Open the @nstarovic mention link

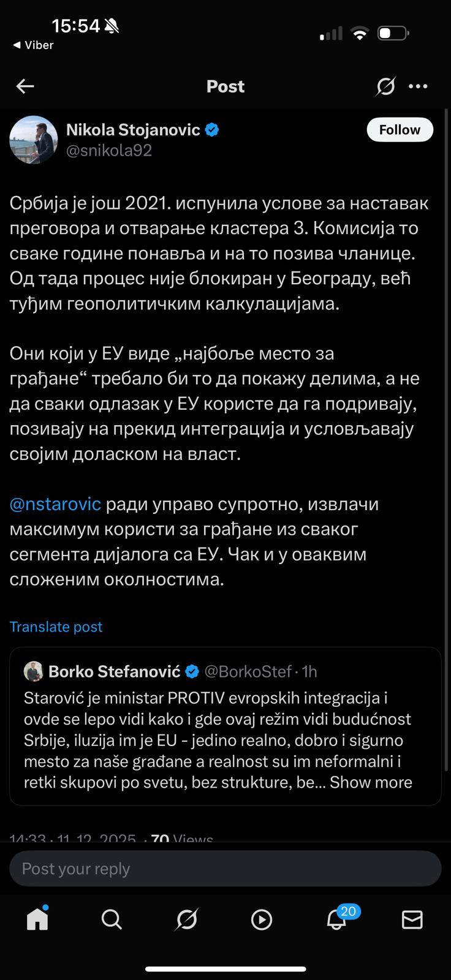pos(55,504)
